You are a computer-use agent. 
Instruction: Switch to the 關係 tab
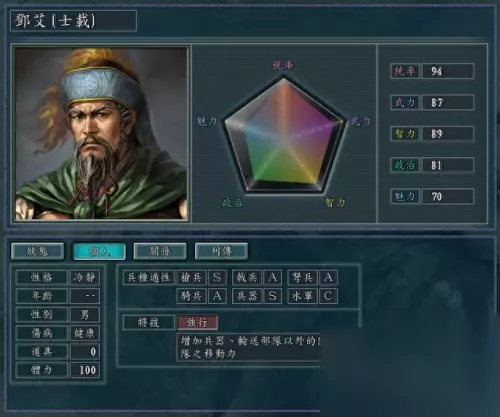coord(160,251)
